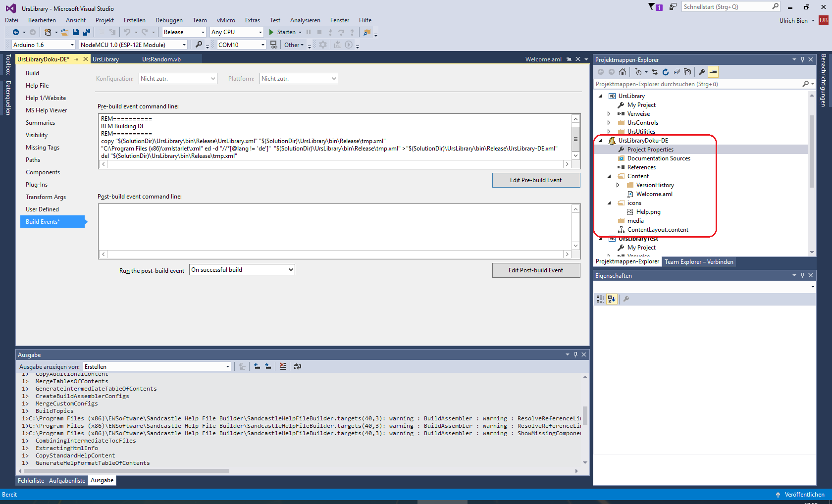Click into the Schnellstart search field
The image size is (832, 504).
[726, 6]
